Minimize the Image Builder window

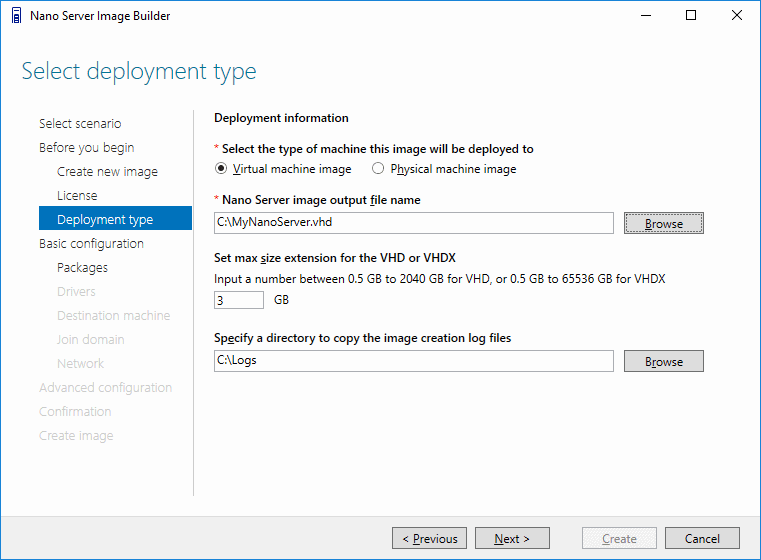[x=646, y=16]
